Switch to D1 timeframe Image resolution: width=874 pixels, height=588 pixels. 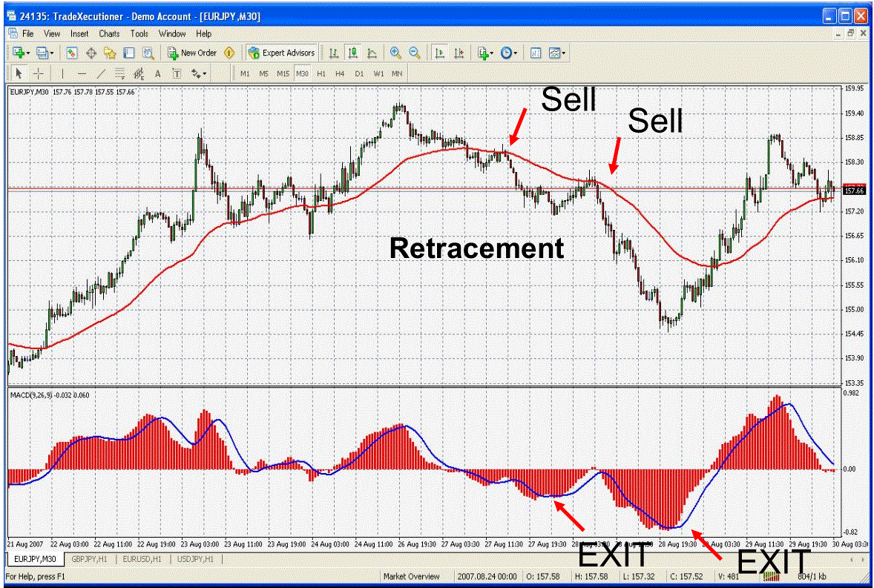359,73
